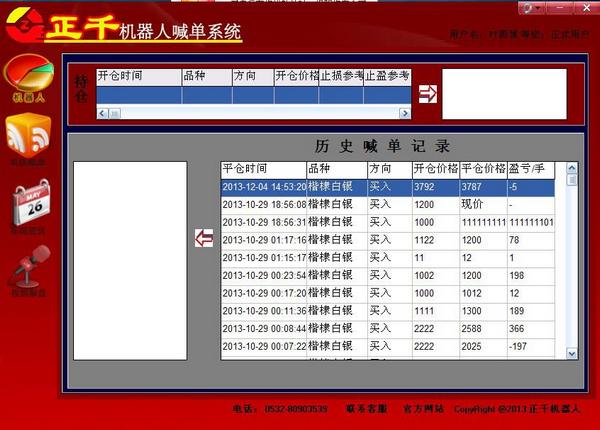Click the holdings 方向 column header
Image resolution: width=600 pixels, height=430 pixels.
point(253,77)
